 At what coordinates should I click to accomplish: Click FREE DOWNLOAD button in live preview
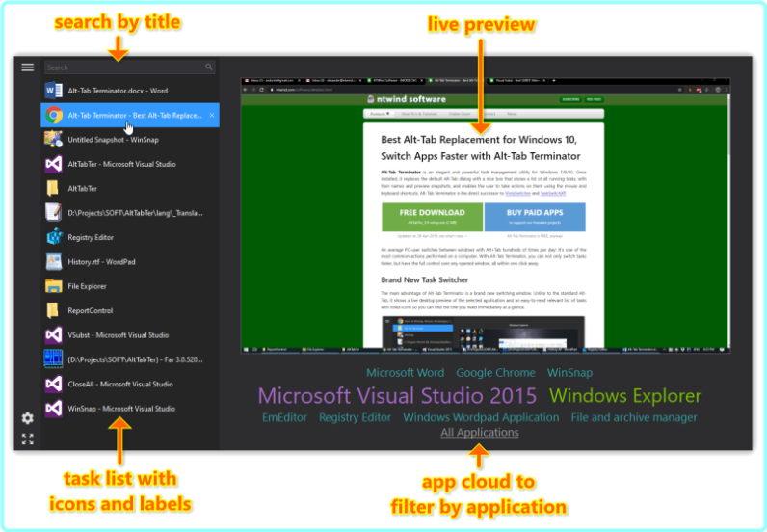click(x=432, y=216)
